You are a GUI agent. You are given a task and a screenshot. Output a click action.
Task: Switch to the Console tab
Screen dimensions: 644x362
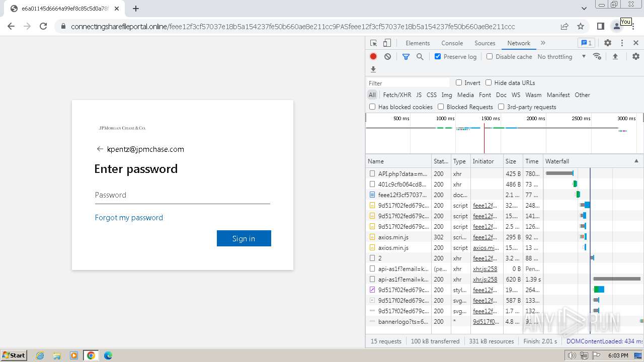click(x=452, y=43)
